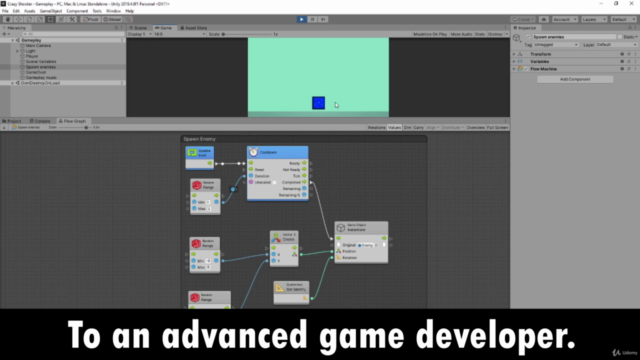The width and height of the screenshot is (640, 360).
Task: Click the Instantiate node cube icon
Action: coord(341,228)
